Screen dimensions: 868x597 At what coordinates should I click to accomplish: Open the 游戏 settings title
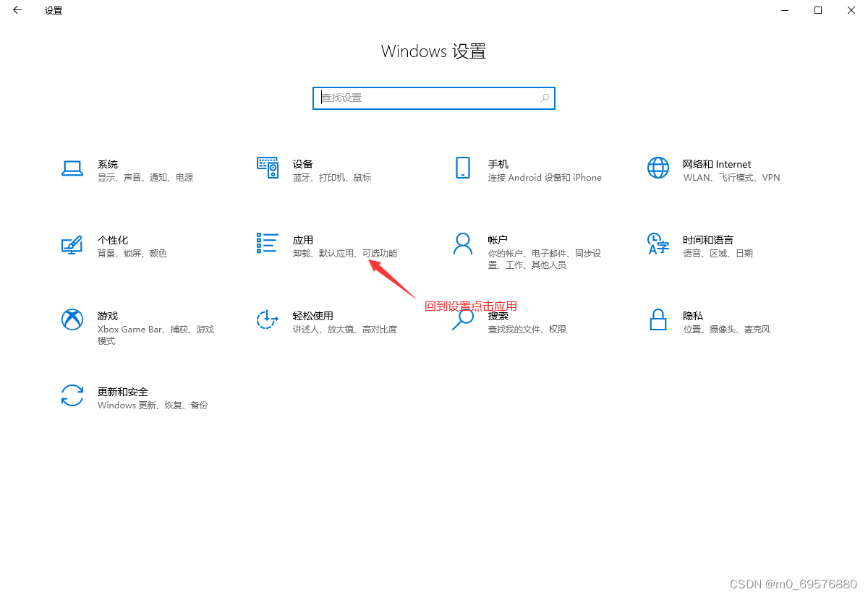click(x=108, y=316)
